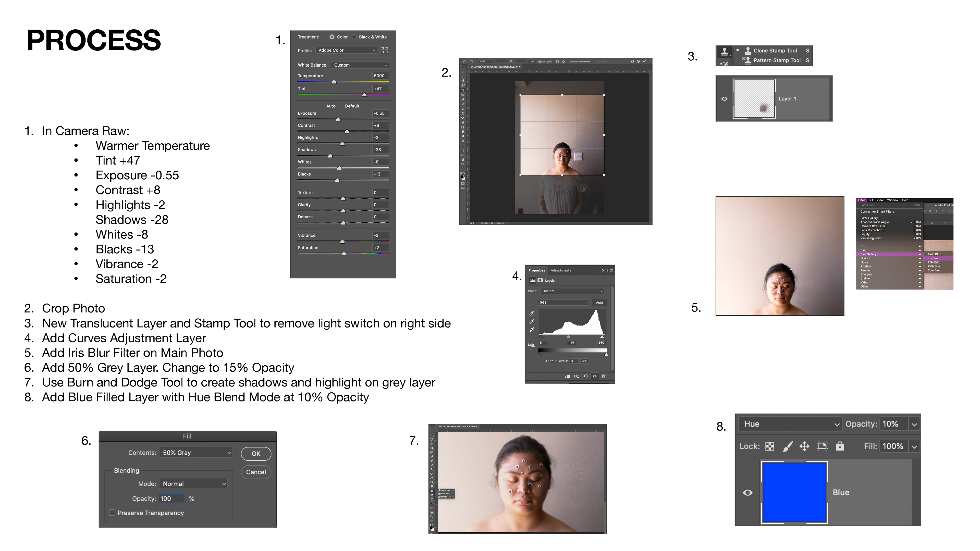
Task: Switch to the Adjustments tab
Action: pyautogui.click(x=561, y=270)
